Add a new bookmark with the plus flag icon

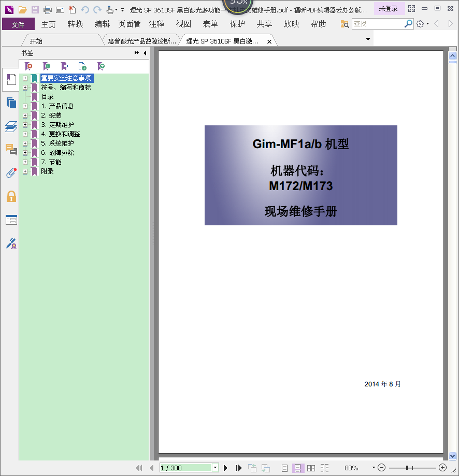(x=47, y=66)
